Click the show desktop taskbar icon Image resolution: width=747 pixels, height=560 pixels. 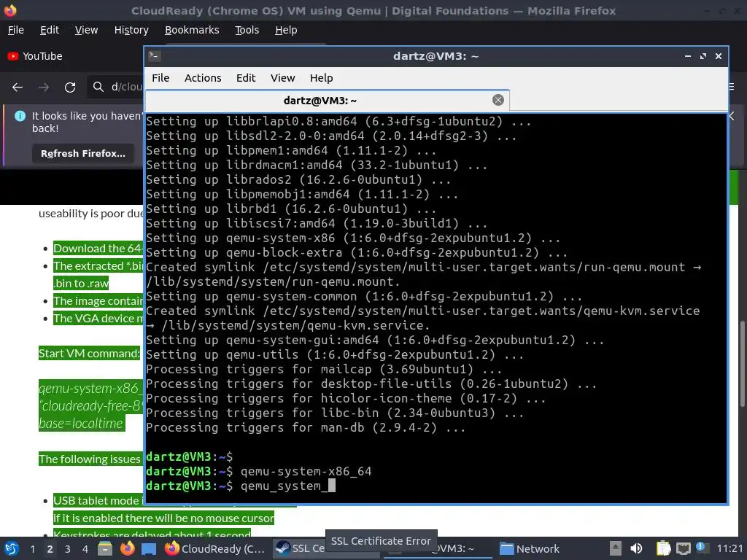[149, 549]
